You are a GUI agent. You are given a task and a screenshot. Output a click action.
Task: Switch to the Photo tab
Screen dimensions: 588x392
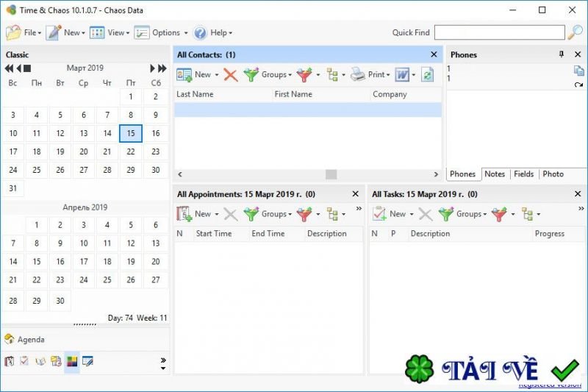[x=553, y=174]
